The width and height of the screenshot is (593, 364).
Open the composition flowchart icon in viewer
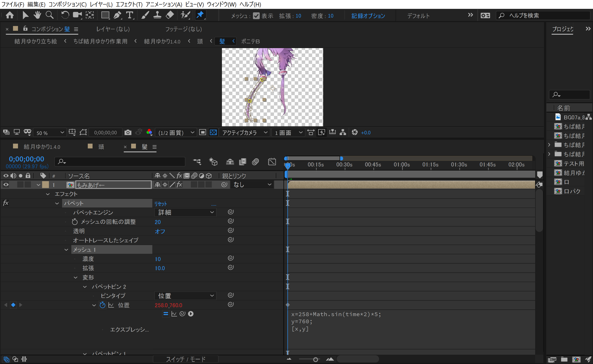point(343,132)
